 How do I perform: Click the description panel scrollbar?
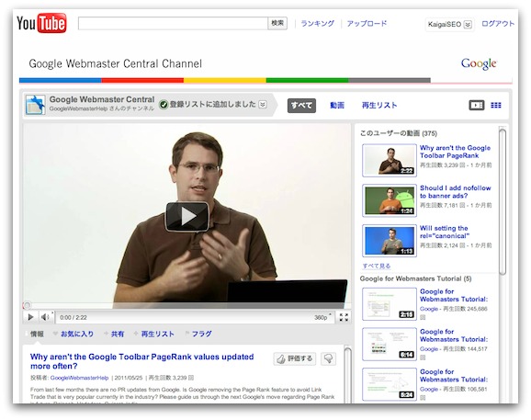coord(347,376)
